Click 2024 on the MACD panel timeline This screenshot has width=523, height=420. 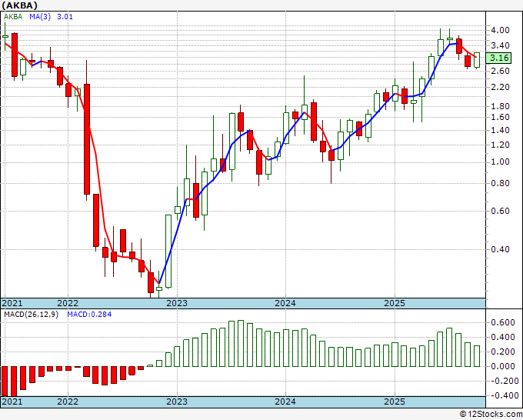click(x=285, y=402)
